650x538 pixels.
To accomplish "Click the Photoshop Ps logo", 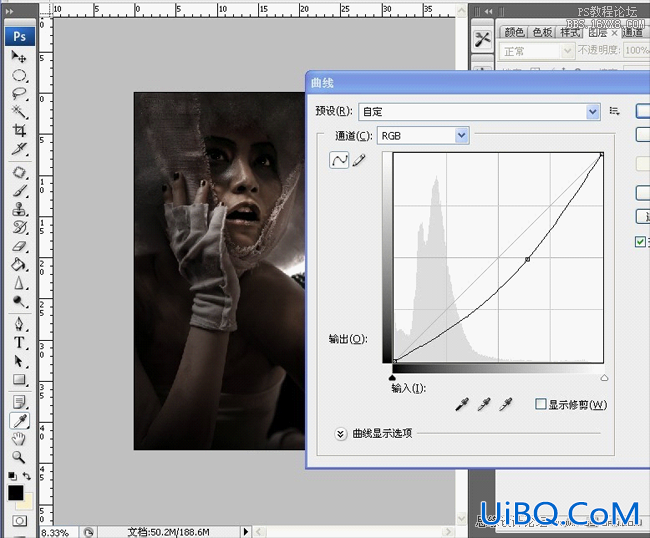I will click(x=19, y=36).
